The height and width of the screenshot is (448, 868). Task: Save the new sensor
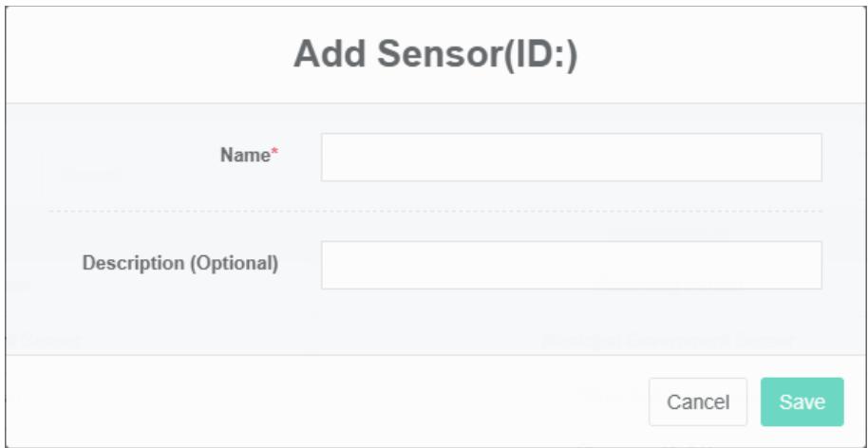tap(802, 401)
